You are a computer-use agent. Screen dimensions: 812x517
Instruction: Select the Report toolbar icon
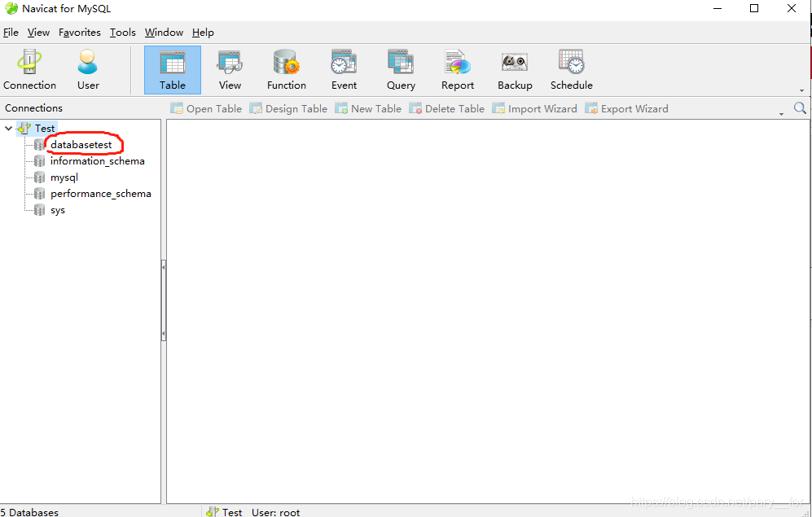458,69
